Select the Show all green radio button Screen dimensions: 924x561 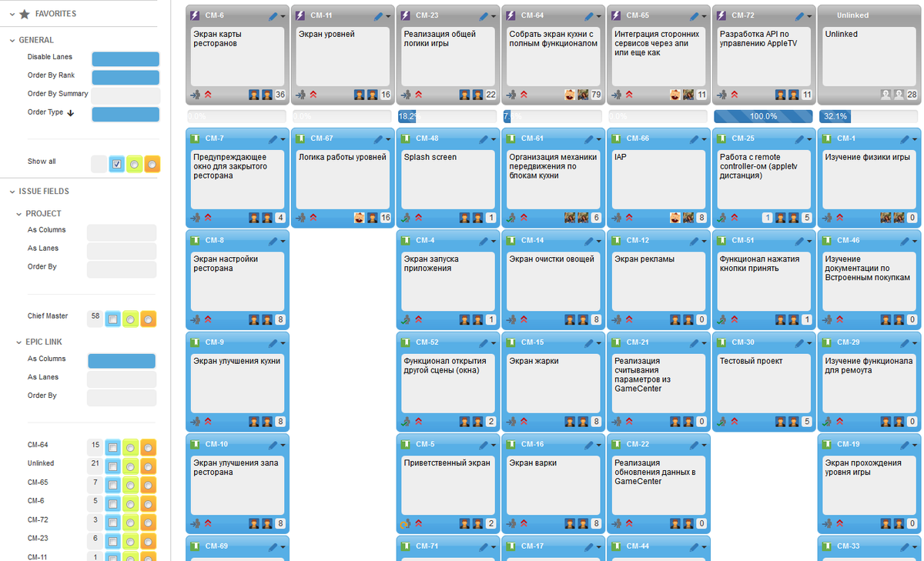click(x=134, y=164)
